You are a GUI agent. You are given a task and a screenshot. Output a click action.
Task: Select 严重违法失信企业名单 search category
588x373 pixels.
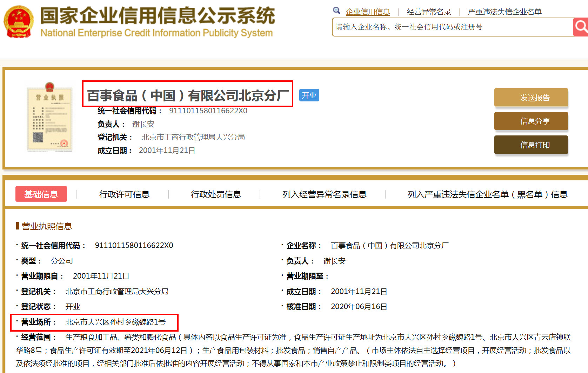(x=505, y=12)
